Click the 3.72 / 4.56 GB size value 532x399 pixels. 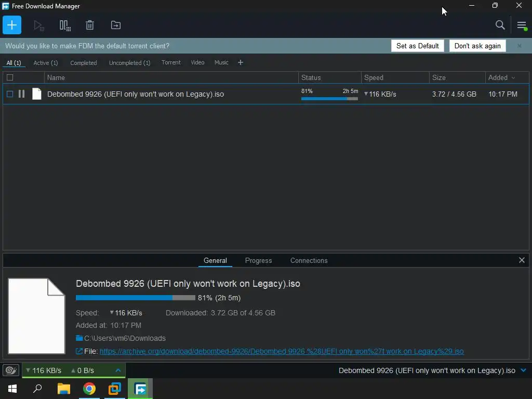click(454, 95)
